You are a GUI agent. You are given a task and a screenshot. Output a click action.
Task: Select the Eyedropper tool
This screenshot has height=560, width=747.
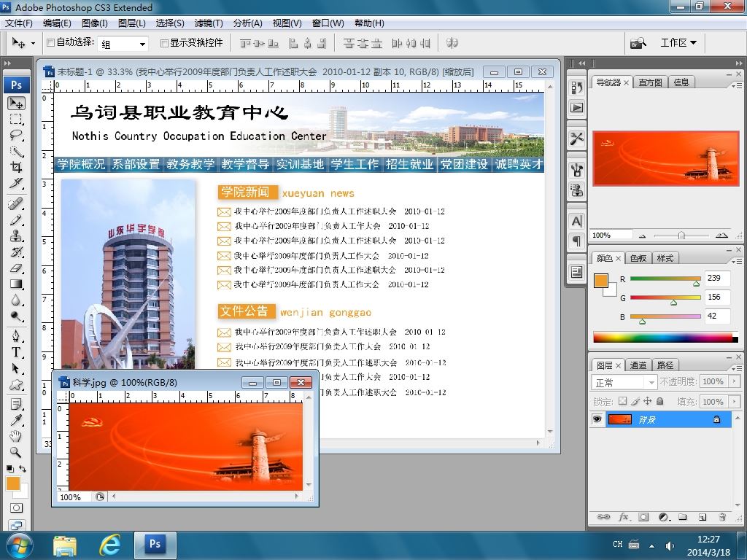16,421
